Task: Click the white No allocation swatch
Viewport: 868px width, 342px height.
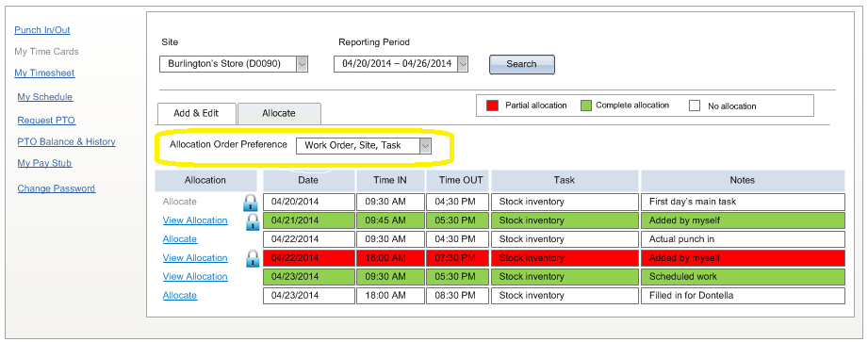Action: coord(695,106)
